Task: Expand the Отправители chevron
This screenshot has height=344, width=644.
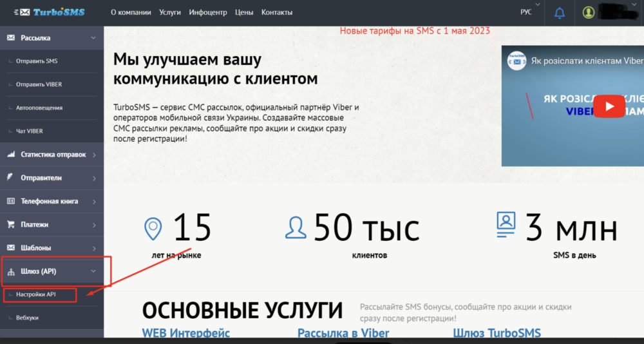Action: pyautogui.click(x=94, y=178)
